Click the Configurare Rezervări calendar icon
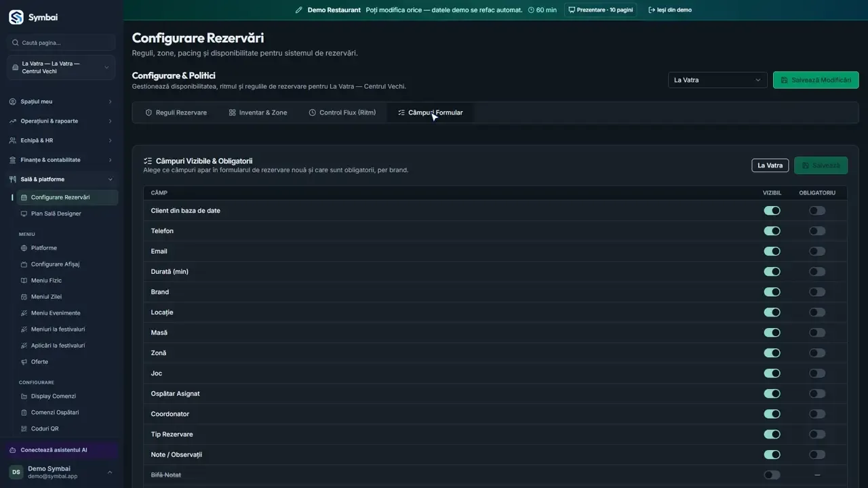Image resolution: width=868 pixels, height=488 pixels. (24, 197)
